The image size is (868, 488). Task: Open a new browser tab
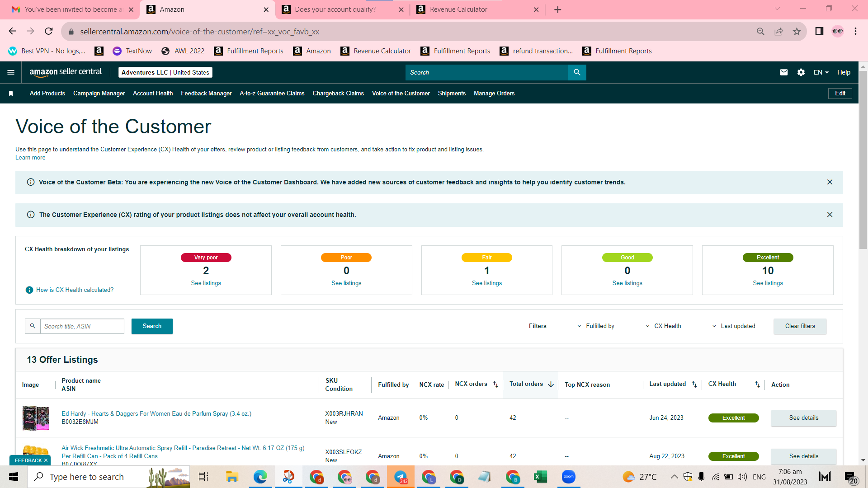click(558, 9)
